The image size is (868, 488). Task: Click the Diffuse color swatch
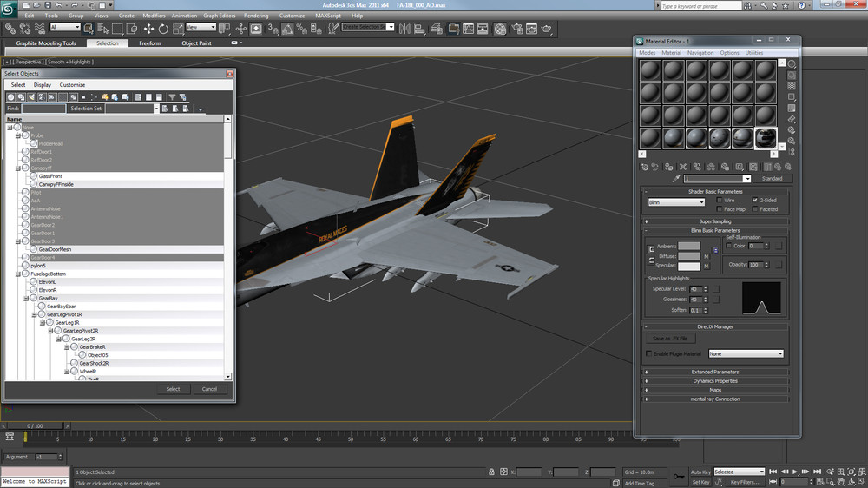point(689,256)
